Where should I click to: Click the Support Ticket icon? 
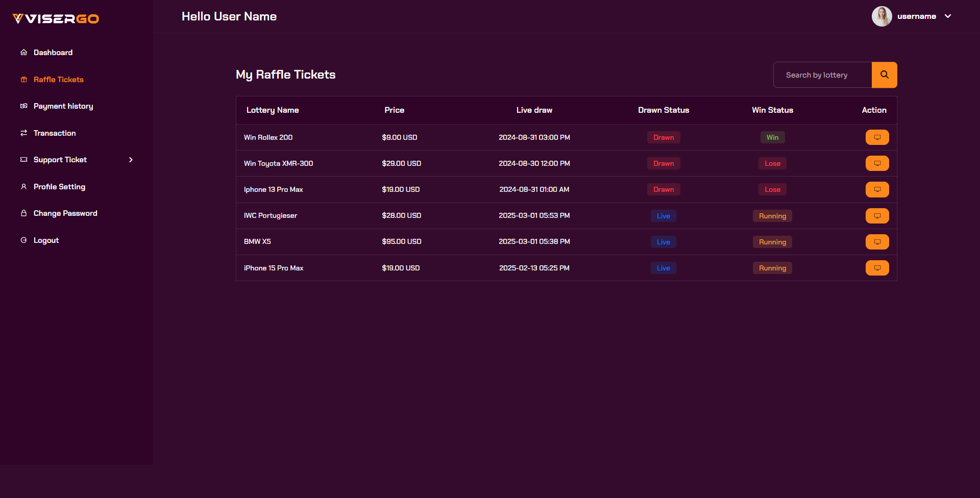(x=23, y=160)
